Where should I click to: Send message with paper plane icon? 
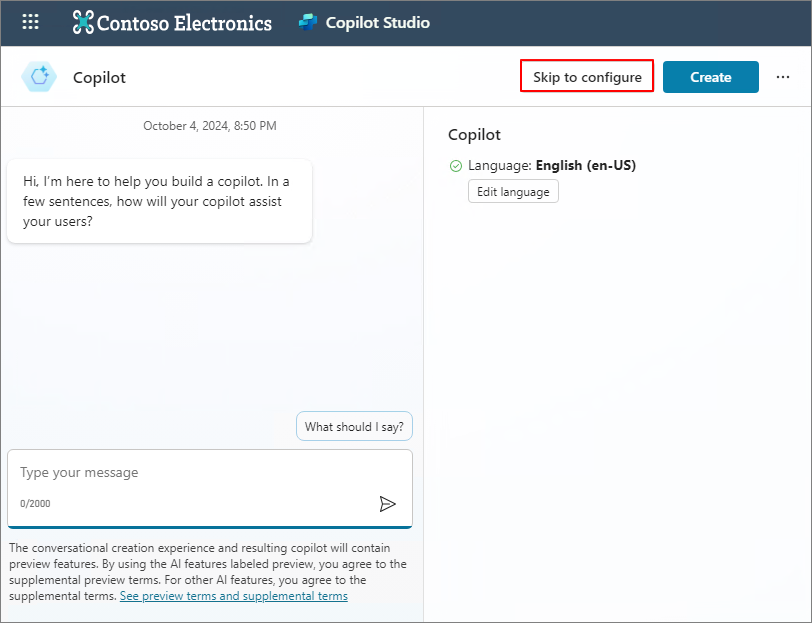pyautogui.click(x=387, y=503)
